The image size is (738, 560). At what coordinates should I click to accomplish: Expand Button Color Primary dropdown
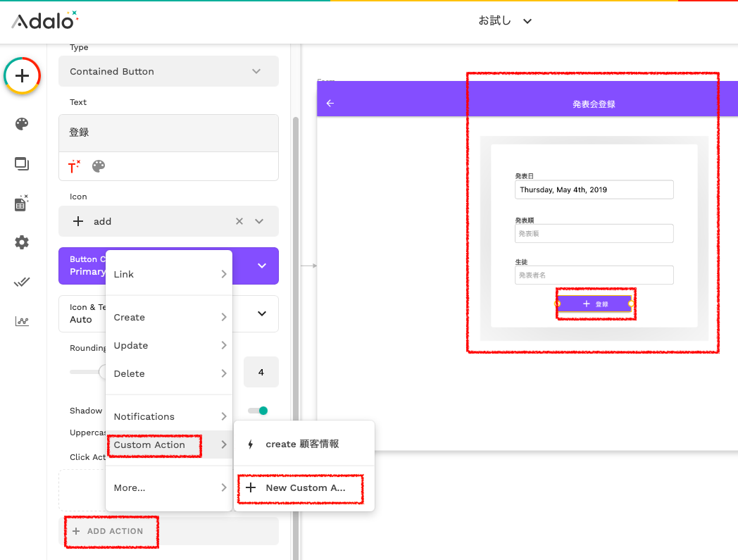point(262,266)
